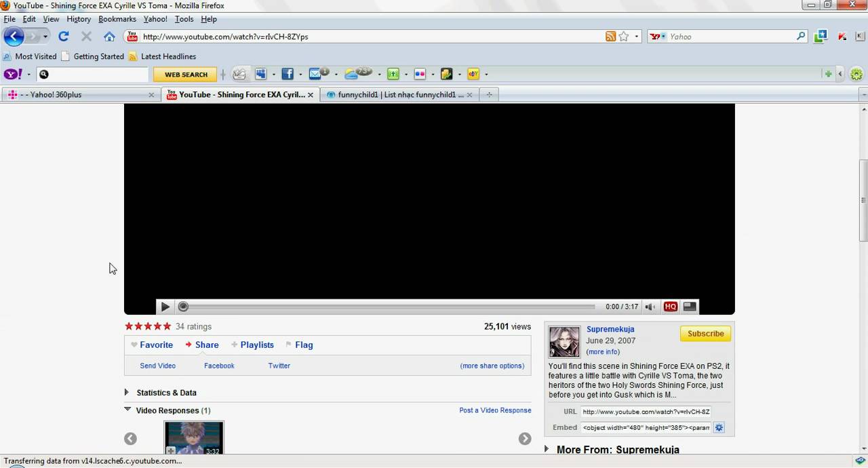The width and height of the screenshot is (868, 468).
Task: Click the Flickr toolbar icon
Action: tap(420, 74)
